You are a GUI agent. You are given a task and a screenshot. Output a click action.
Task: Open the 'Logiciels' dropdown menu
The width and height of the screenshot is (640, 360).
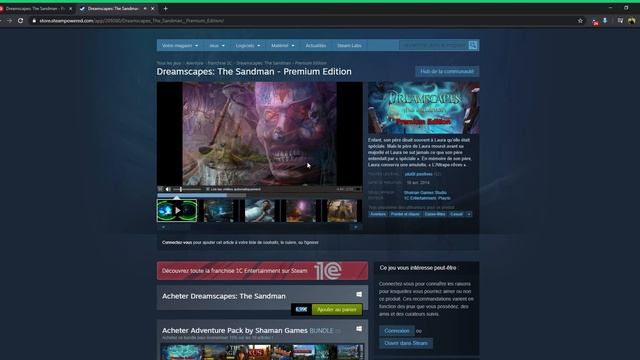248,46
